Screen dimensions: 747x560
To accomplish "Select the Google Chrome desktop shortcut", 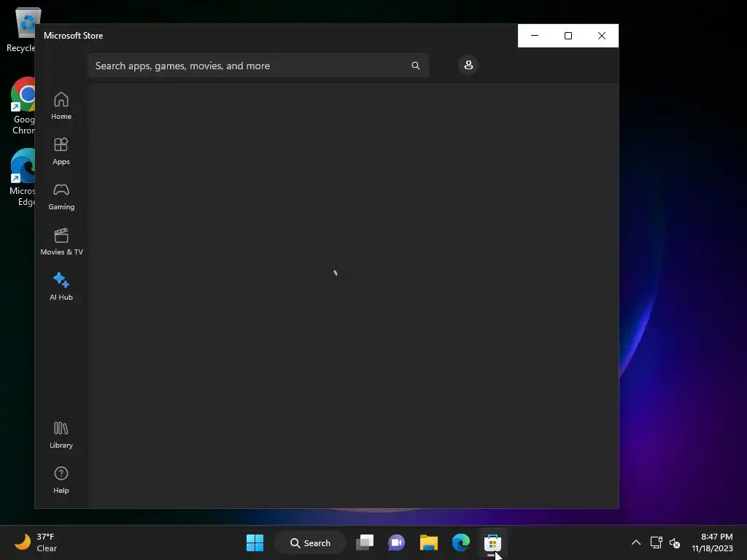I will 23,106.
